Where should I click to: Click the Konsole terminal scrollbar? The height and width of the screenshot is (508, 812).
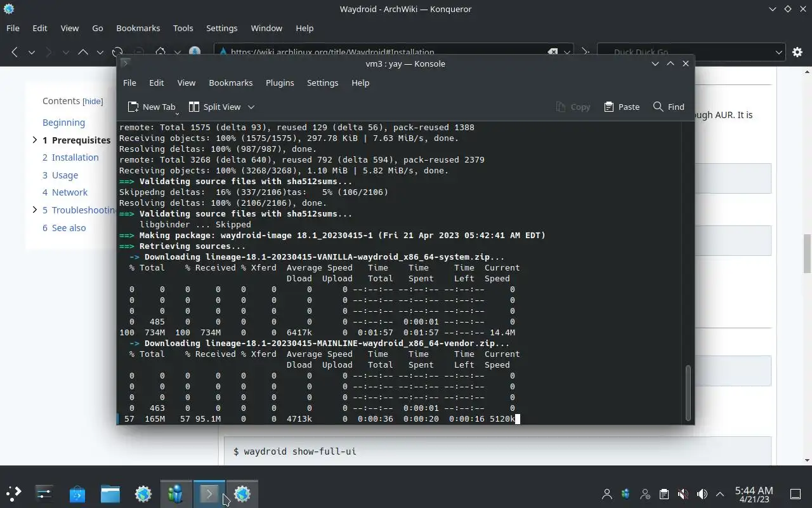tap(688, 392)
